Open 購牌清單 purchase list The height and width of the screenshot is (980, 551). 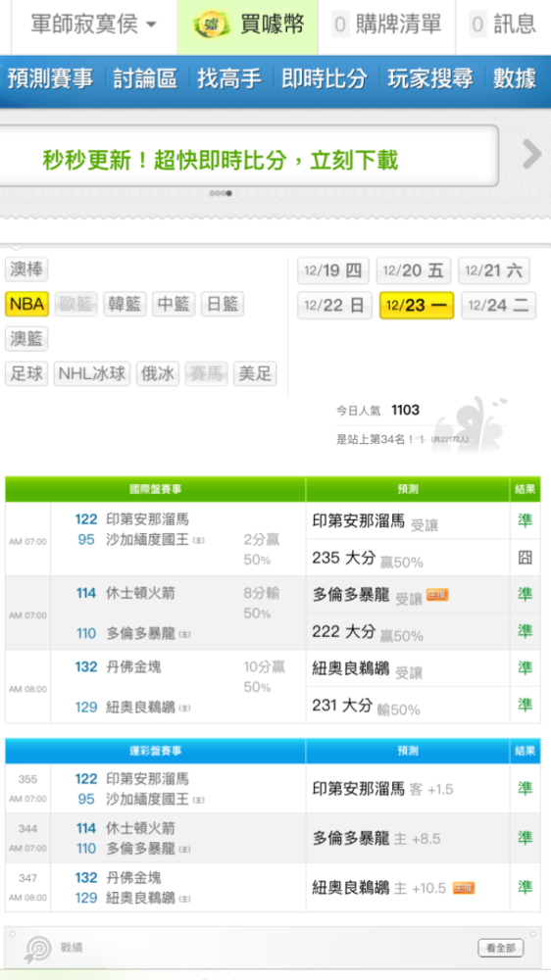click(387, 25)
